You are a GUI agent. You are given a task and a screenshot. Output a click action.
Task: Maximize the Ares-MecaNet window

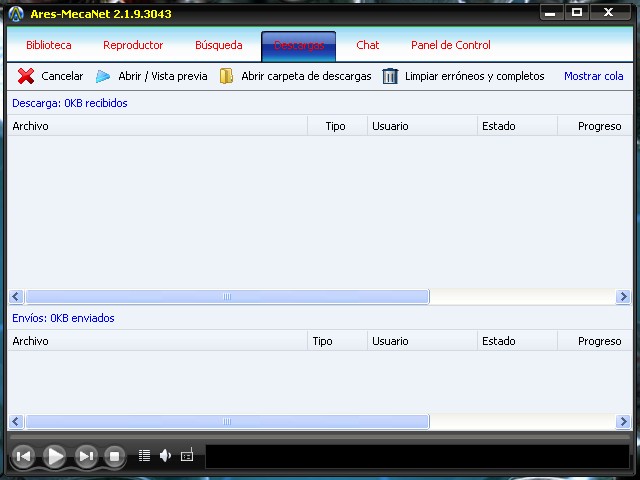577,13
